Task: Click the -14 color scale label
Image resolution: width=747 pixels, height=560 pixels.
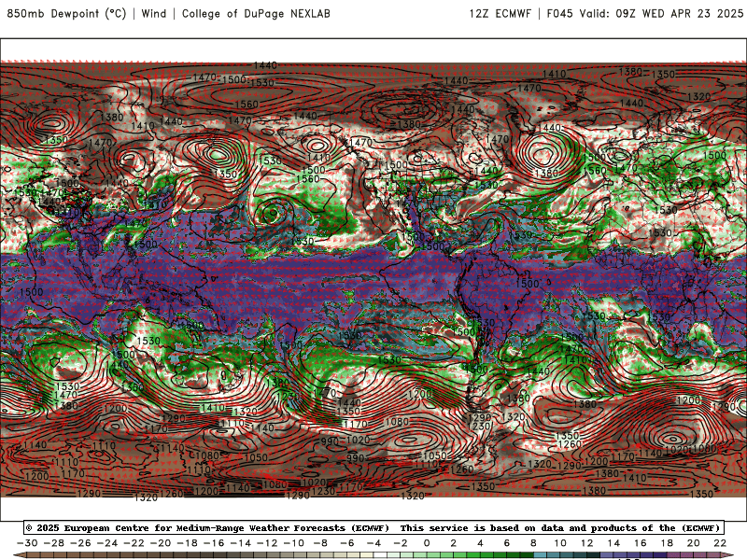Action: (x=241, y=543)
